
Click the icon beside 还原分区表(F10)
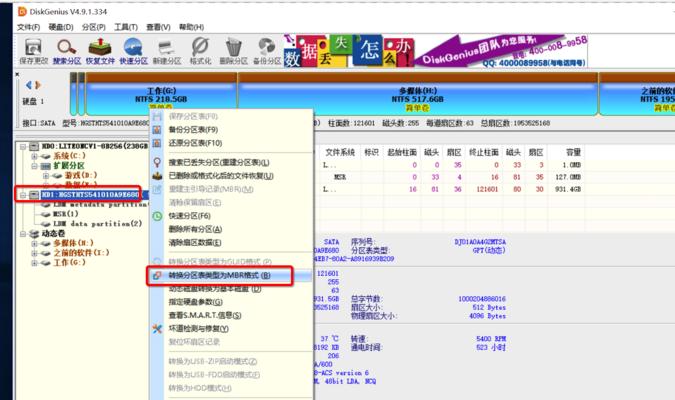[157, 143]
